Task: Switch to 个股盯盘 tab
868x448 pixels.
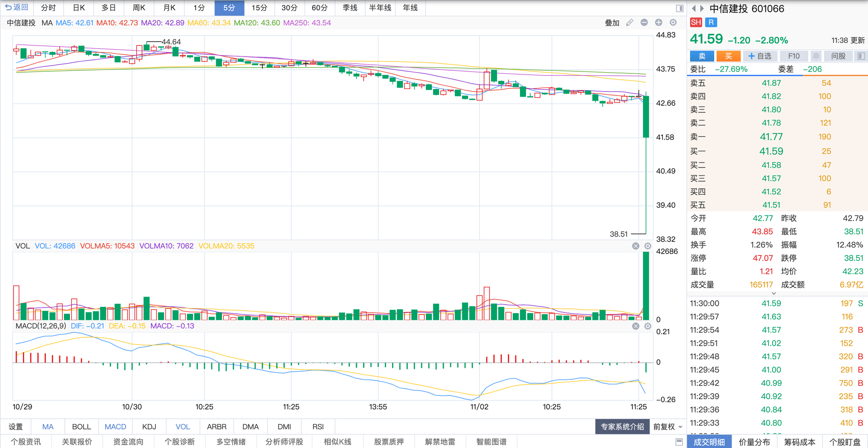Action: pyautogui.click(x=845, y=442)
